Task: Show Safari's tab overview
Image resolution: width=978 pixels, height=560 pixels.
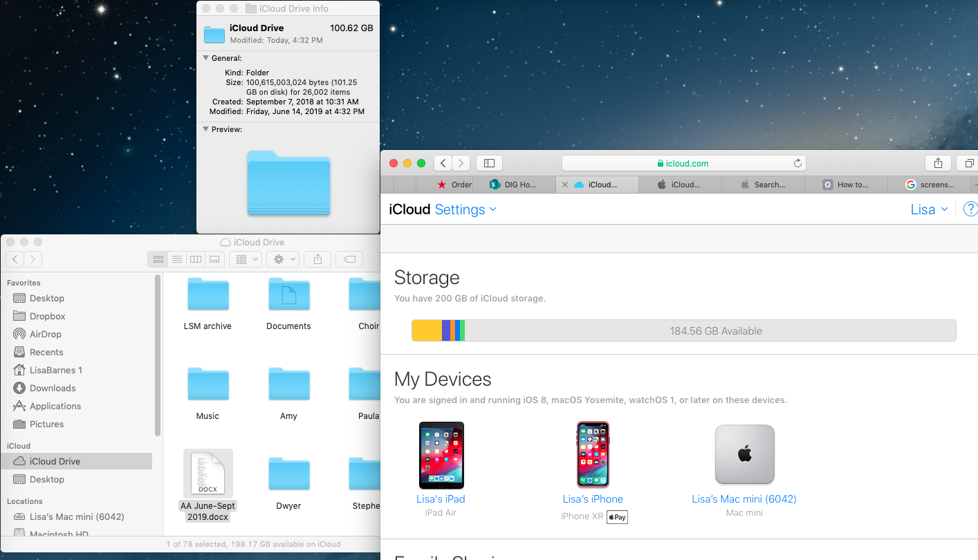Action: click(x=969, y=163)
